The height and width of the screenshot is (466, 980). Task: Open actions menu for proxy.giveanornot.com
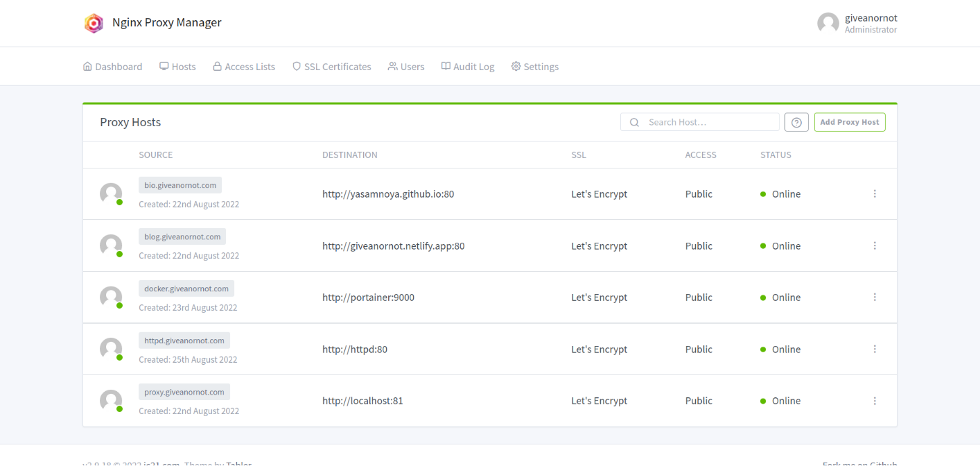(x=874, y=400)
